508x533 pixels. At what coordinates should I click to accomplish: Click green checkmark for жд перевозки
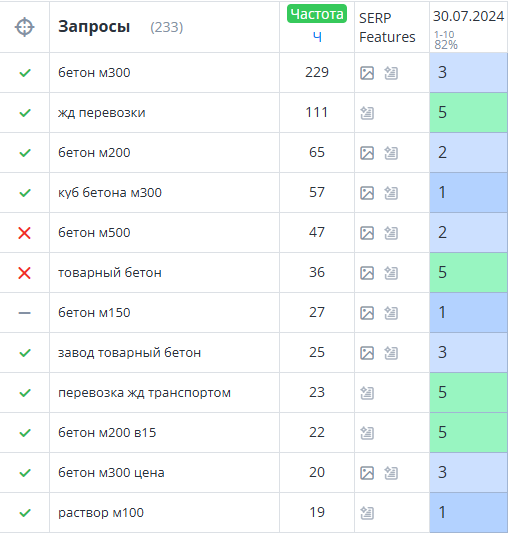[25, 113]
